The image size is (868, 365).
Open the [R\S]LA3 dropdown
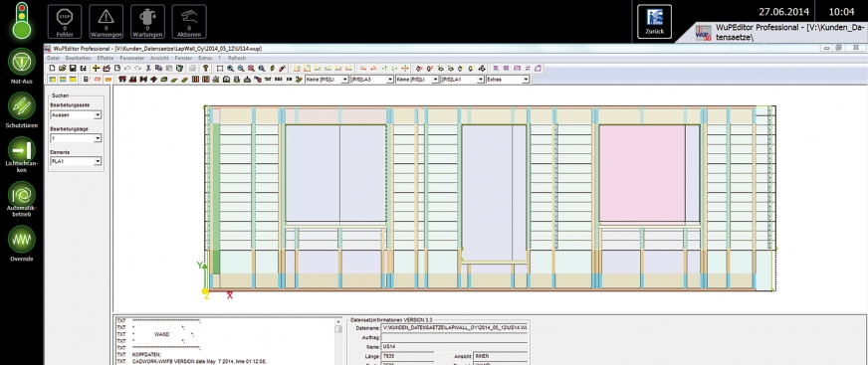click(x=372, y=80)
